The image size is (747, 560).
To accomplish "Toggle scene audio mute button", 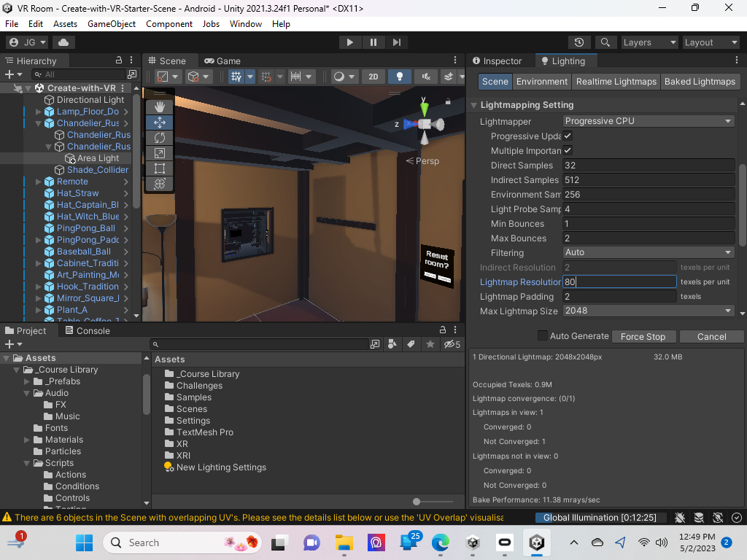I will point(426,77).
